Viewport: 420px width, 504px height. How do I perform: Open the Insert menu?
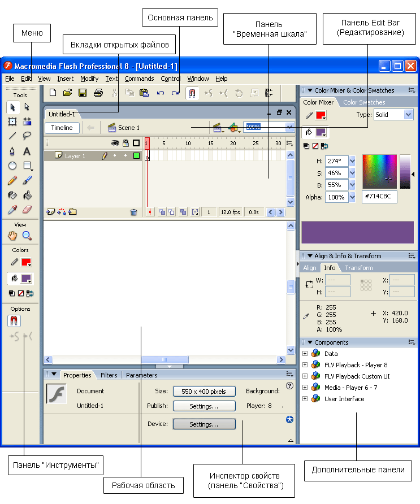[65, 79]
